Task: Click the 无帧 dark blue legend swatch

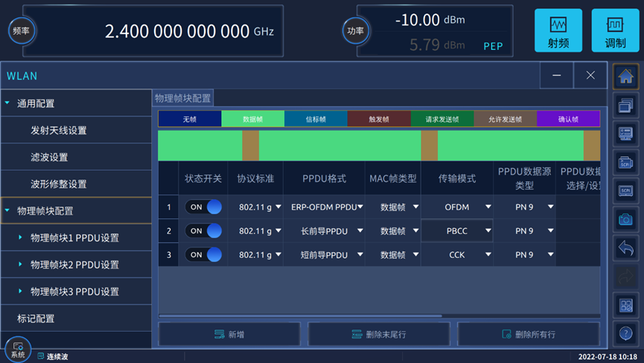Action: [190, 119]
